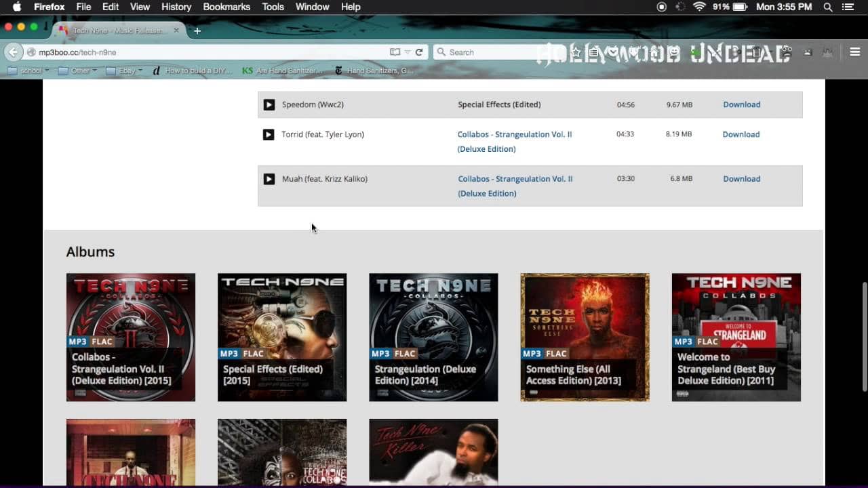868x488 pixels.
Task: Click FLAC badge on Something Else album
Action: (556, 354)
